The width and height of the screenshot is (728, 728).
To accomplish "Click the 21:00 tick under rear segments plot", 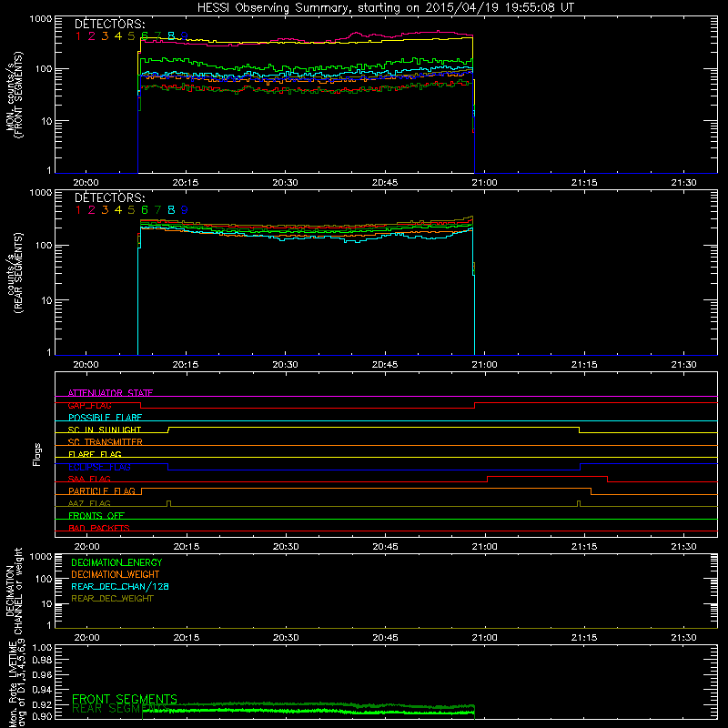I will pos(484,365).
